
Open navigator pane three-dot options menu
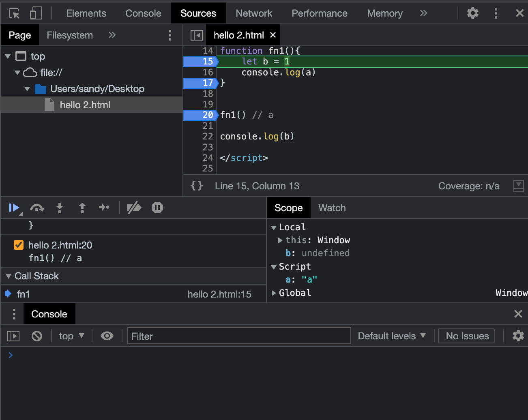pyautogui.click(x=170, y=35)
